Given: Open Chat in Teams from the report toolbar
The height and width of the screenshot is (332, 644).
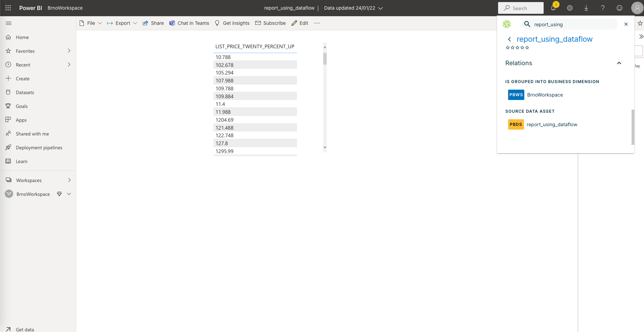Looking at the screenshot, I should [x=189, y=23].
